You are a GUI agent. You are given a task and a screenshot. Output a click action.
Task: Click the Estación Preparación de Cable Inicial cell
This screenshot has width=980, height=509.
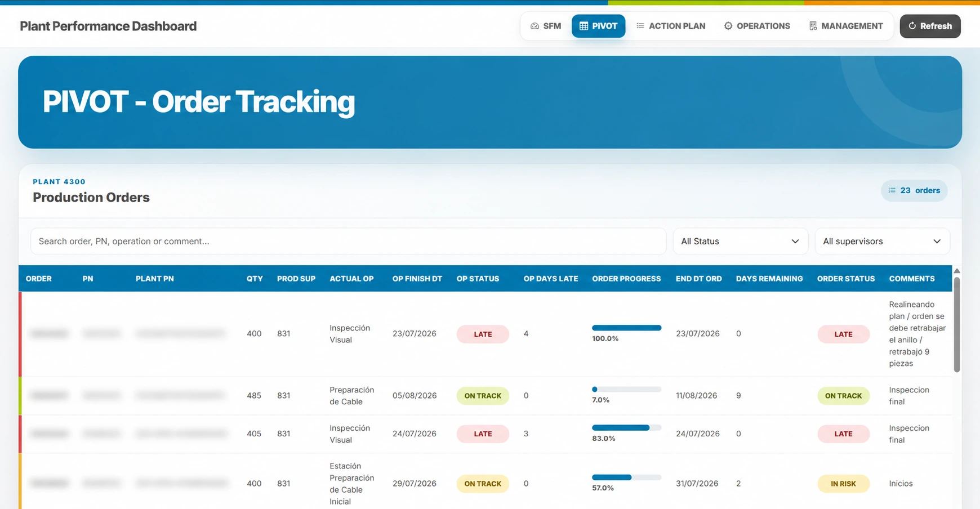pyautogui.click(x=352, y=484)
